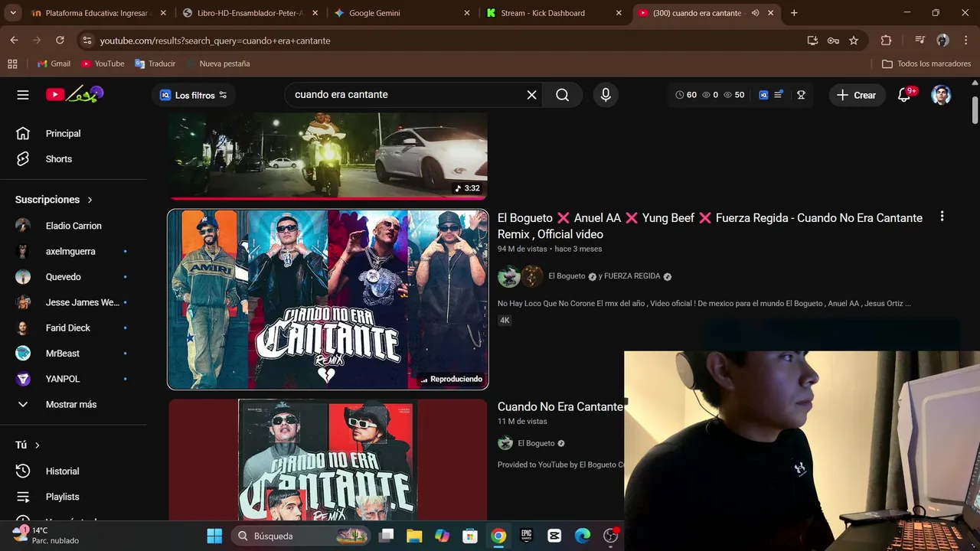Open Playlists in the sidebar
This screenshot has width=980, height=551.
tap(62, 497)
